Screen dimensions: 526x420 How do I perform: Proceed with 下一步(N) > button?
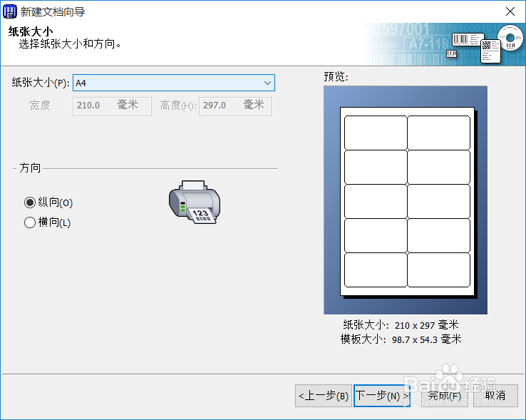(382, 396)
